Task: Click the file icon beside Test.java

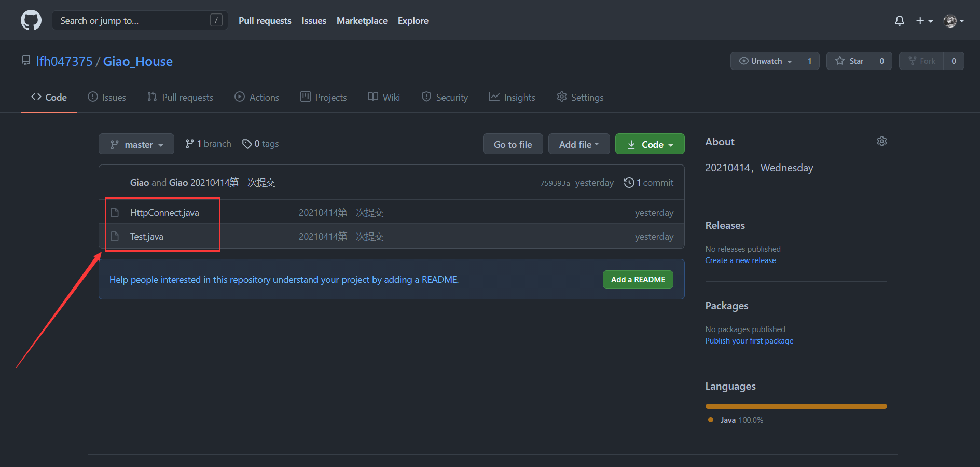Action: [115, 237]
